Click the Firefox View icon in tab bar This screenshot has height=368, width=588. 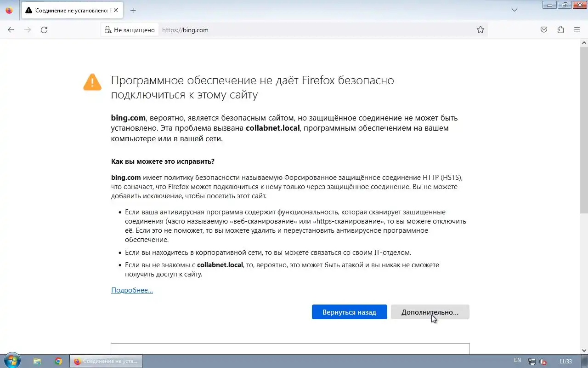9,10
